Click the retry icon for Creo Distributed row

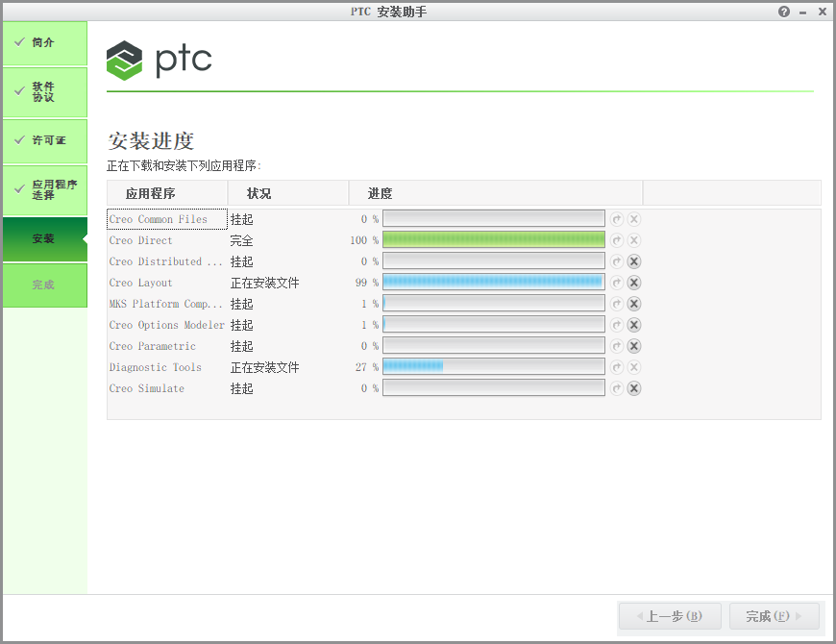(x=617, y=261)
